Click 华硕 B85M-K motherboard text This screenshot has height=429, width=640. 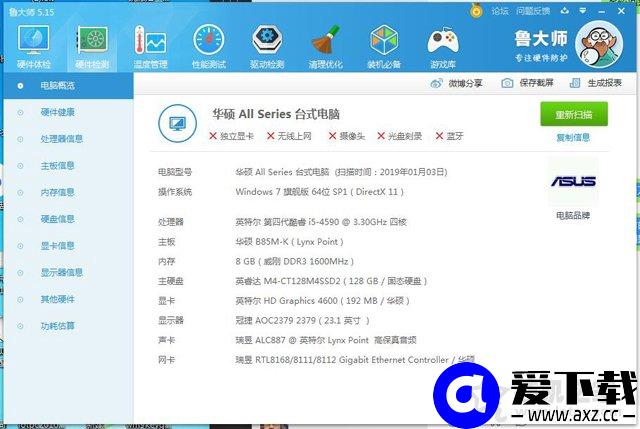[289, 242]
